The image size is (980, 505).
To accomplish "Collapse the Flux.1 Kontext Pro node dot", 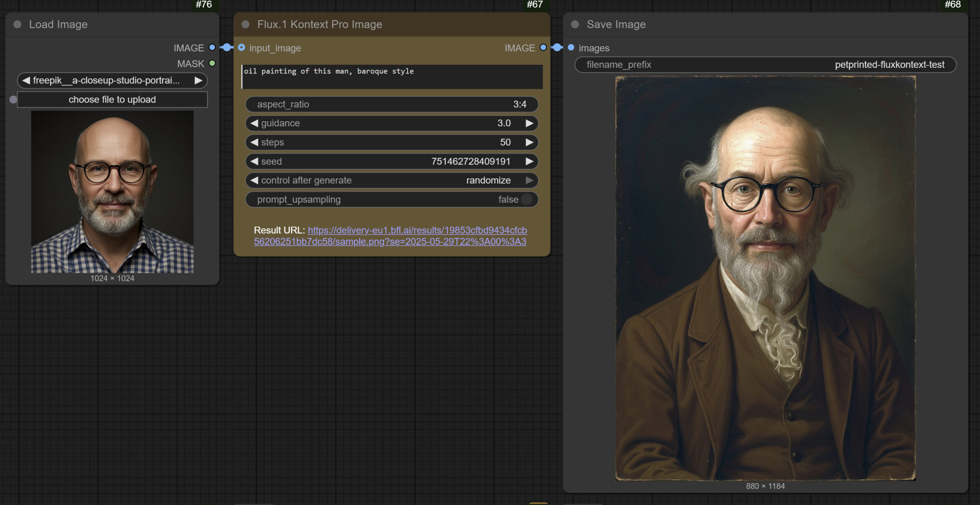I will pos(245,25).
